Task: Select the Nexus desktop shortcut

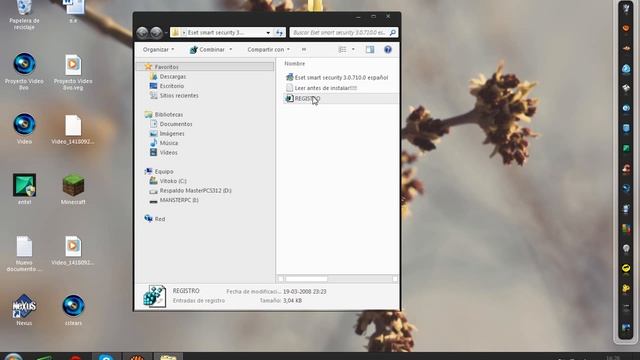Action: 24,310
